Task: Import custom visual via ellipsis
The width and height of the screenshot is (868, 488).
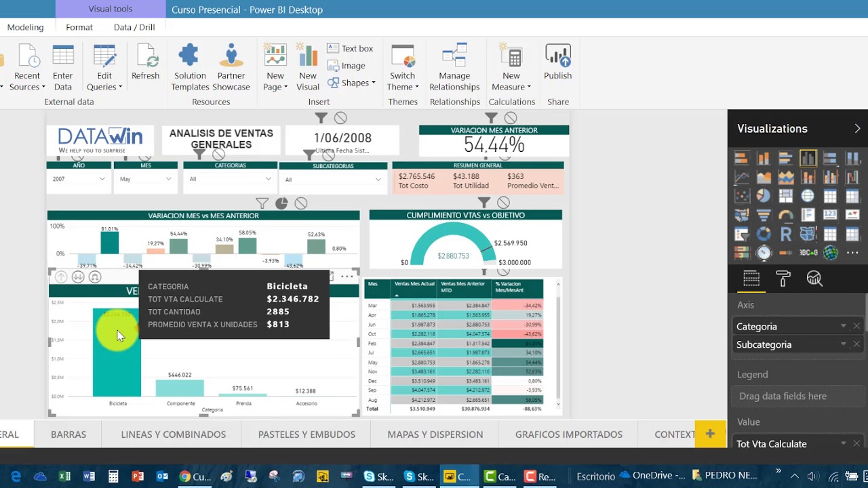Action: pos(852,253)
